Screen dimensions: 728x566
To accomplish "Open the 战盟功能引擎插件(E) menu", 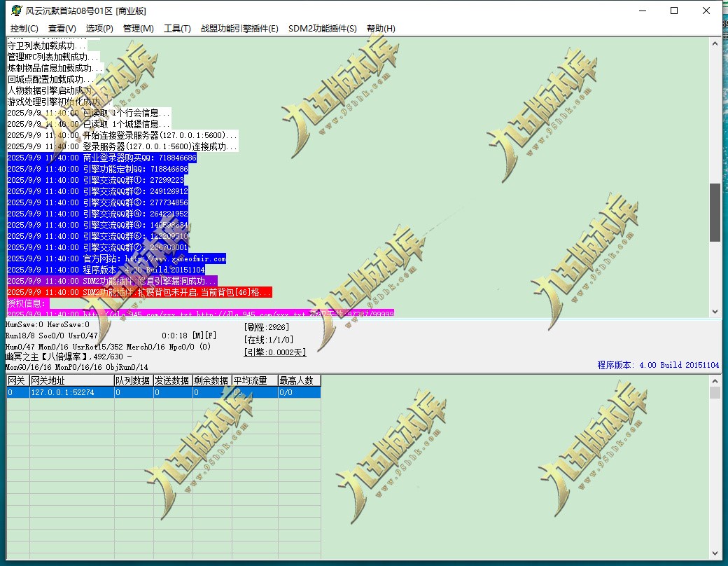I will point(239,28).
